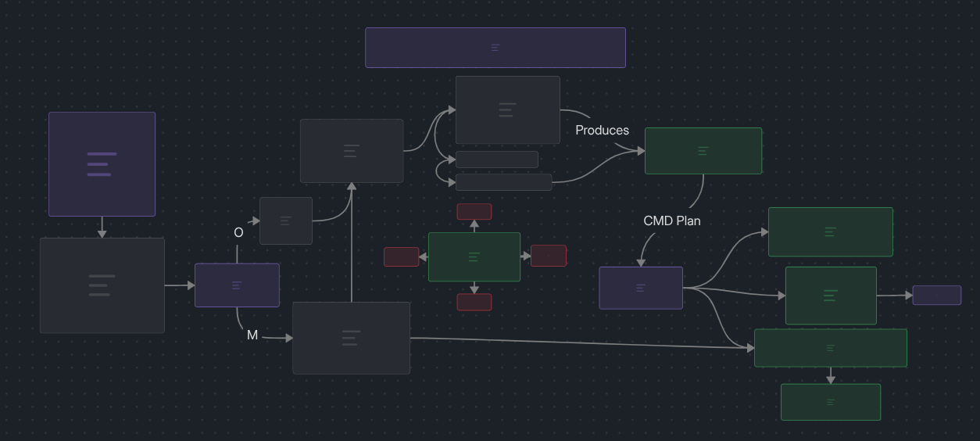Click the "CMD Plan" edge label
This screenshot has width=980, height=441.
click(x=672, y=220)
